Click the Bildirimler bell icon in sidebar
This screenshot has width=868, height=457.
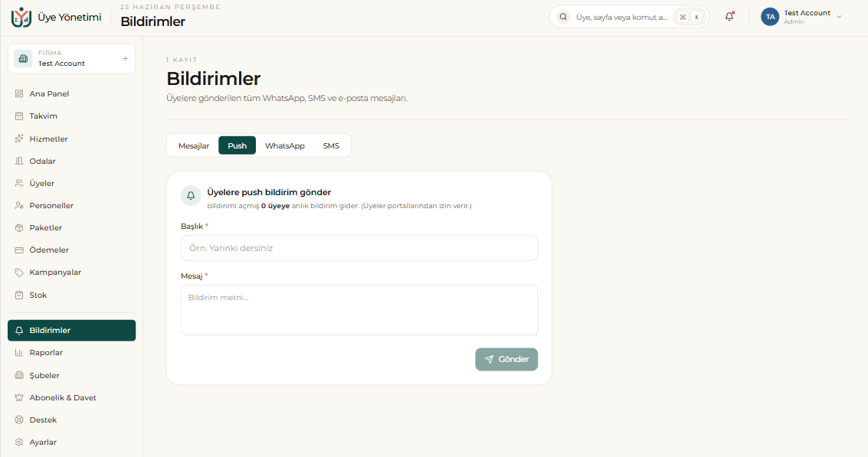(x=19, y=330)
